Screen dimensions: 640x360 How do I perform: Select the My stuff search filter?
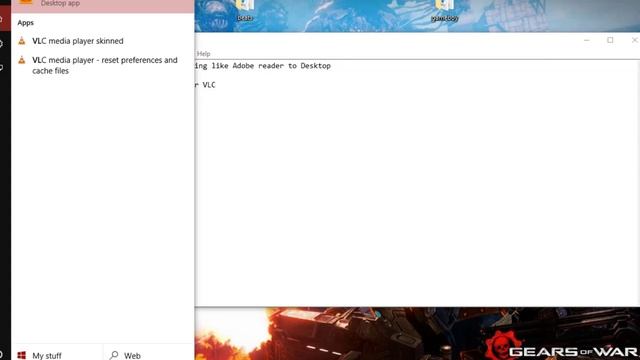(x=57, y=356)
